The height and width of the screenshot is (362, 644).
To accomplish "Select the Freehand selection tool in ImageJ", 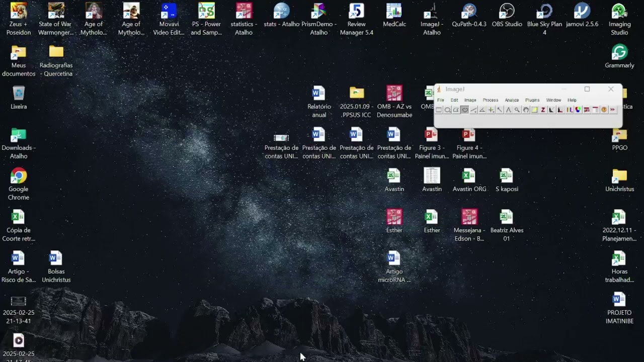I will pos(465,110).
